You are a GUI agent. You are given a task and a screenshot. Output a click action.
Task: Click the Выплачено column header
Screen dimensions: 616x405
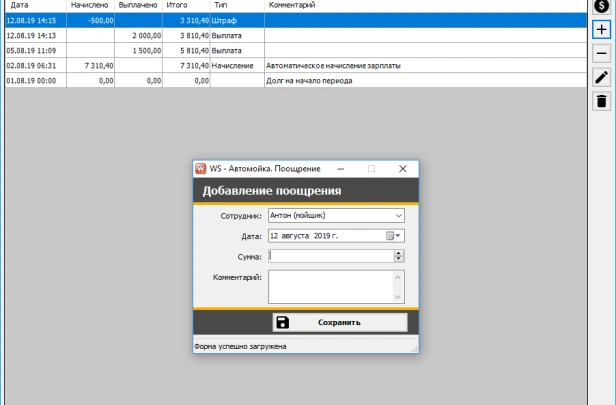[x=139, y=5]
